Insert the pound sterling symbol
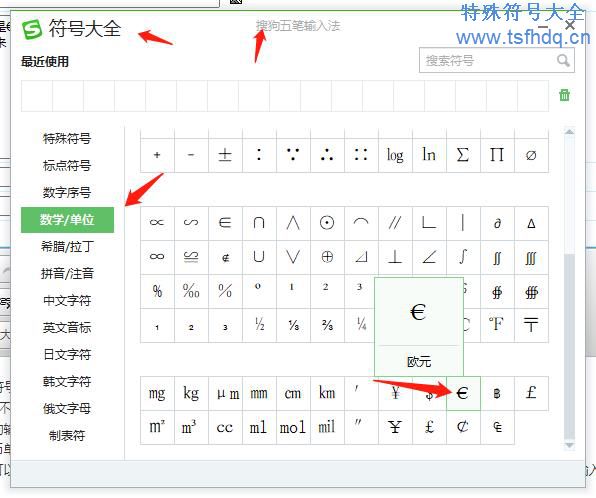The width and height of the screenshot is (596, 498). tap(531, 393)
